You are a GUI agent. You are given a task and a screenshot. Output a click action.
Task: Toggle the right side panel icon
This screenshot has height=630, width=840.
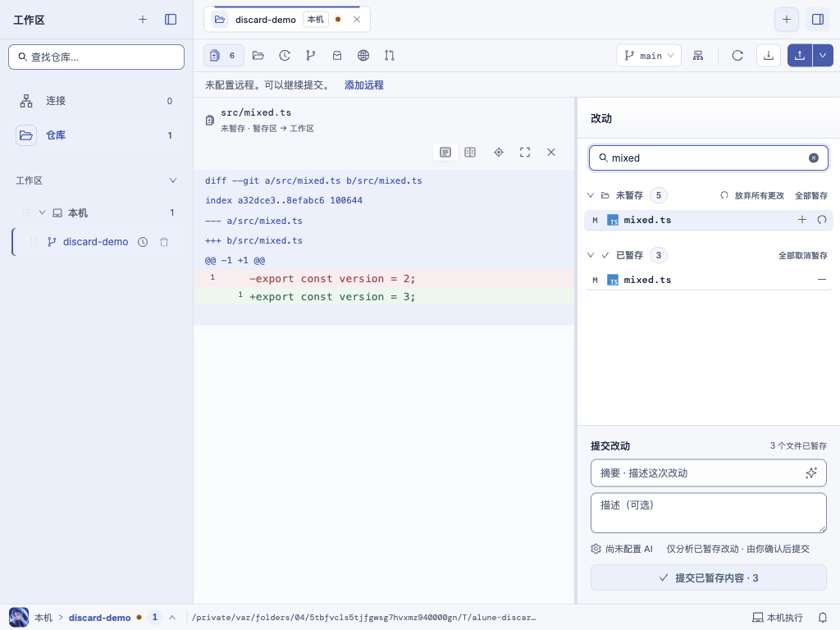pos(818,20)
